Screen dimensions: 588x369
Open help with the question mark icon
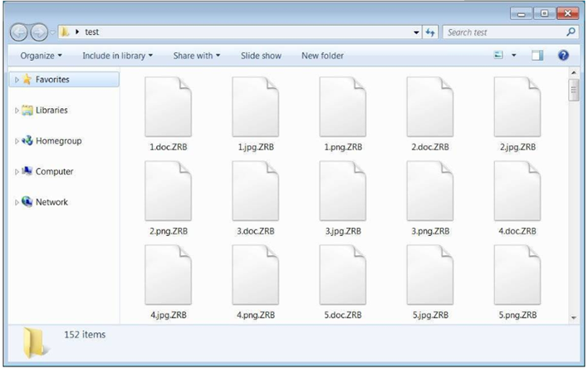563,56
